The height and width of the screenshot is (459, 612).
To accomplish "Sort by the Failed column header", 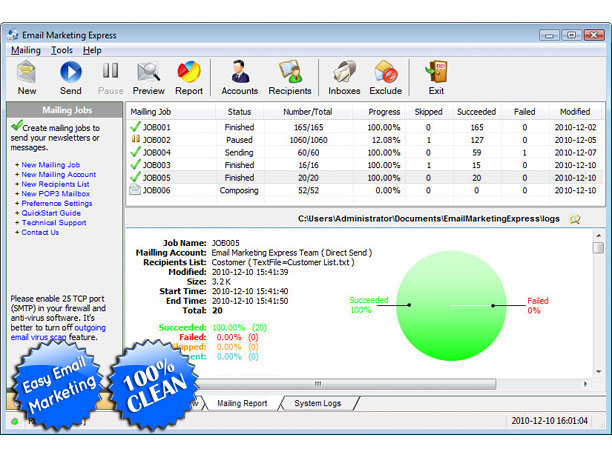I will coord(525,112).
